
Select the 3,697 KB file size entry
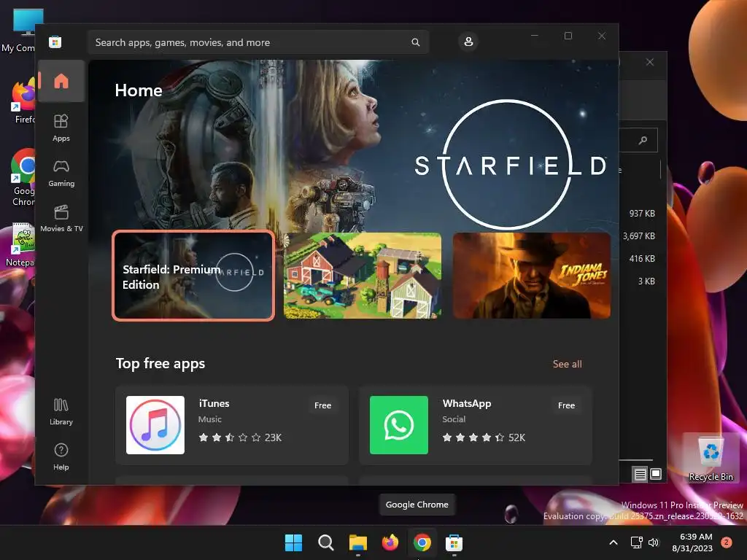638,236
